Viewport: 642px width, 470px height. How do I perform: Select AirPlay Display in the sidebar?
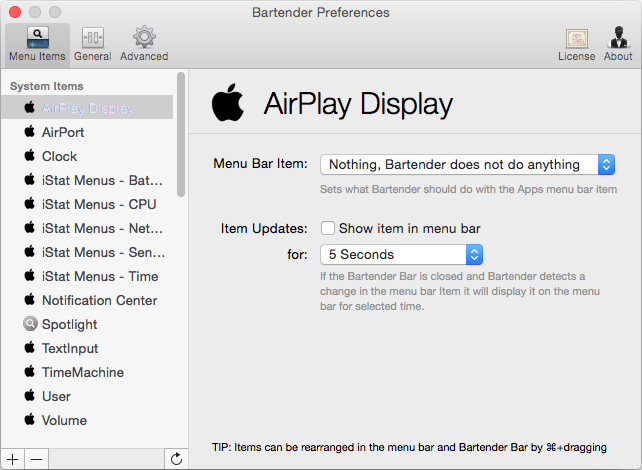coord(87,108)
